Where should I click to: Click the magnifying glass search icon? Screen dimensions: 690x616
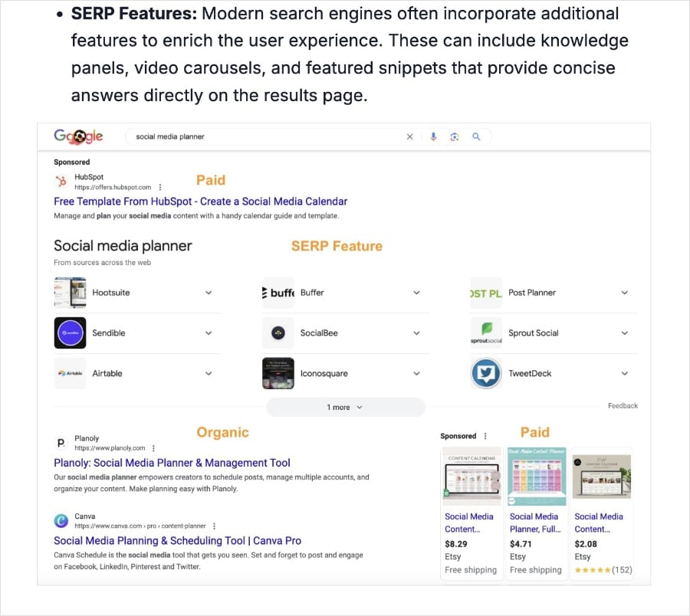477,136
